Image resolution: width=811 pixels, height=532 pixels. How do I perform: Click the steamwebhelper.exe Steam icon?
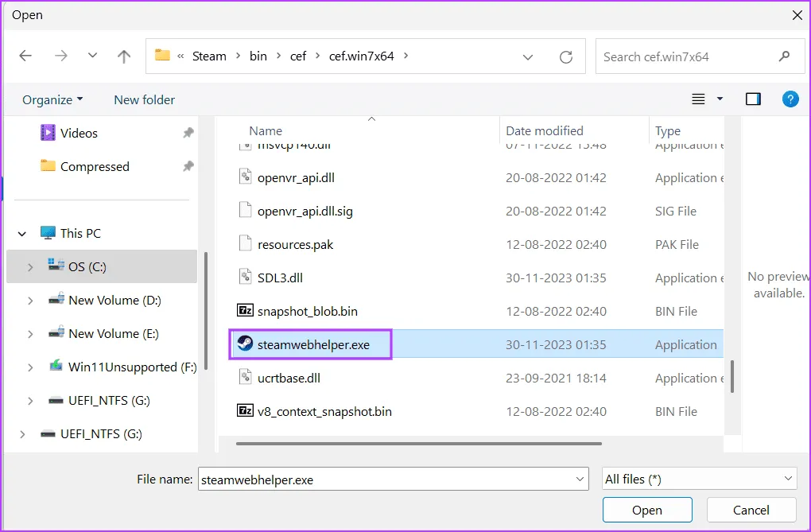(x=245, y=344)
